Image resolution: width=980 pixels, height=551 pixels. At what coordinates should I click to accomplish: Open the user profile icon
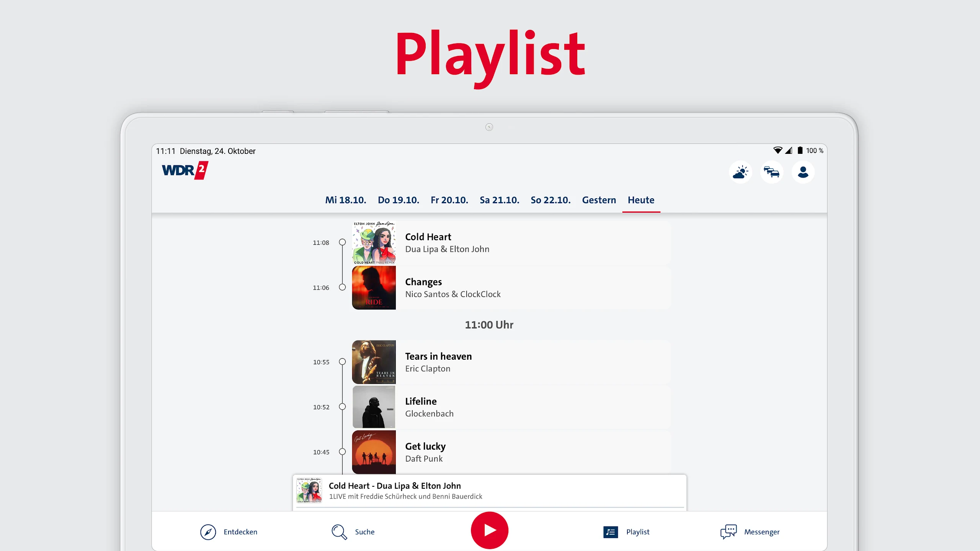803,172
